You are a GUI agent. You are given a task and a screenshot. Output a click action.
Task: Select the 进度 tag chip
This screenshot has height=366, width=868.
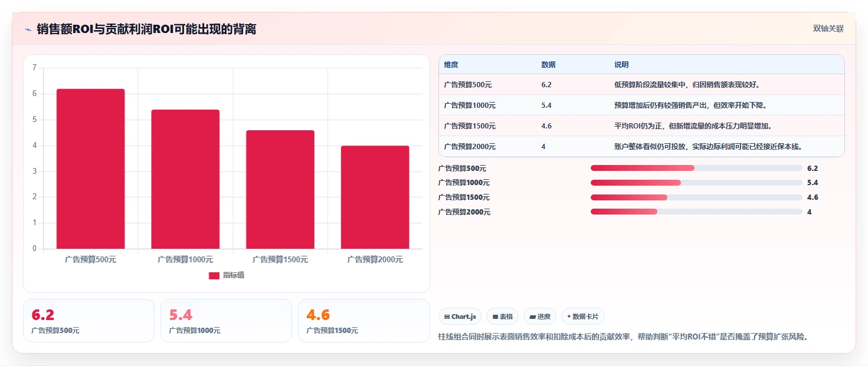click(540, 316)
